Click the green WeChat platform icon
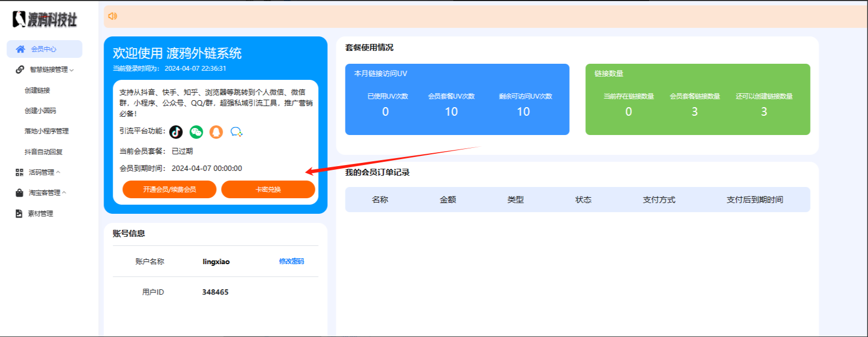868x337 pixels. [x=196, y=132]
